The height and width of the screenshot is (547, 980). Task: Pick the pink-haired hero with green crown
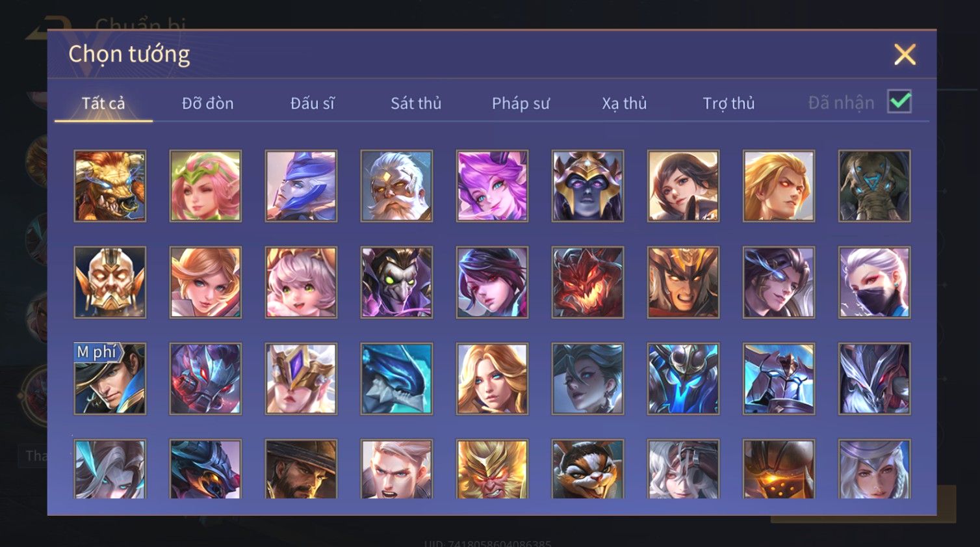[x=205, y=186]
